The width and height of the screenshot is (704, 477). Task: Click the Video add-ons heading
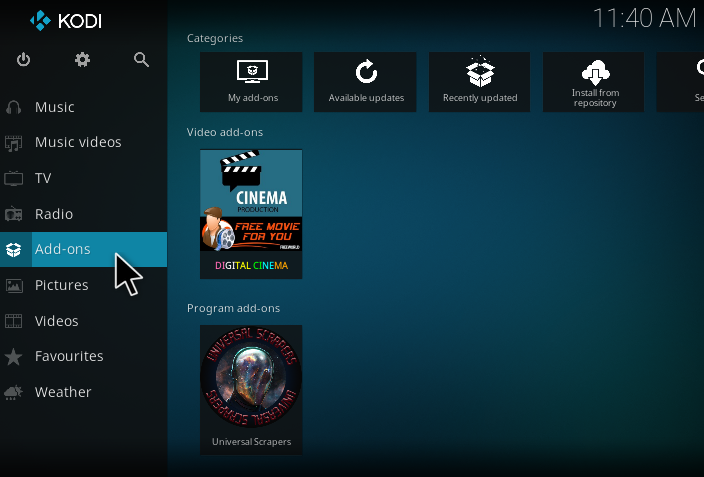pyautogui.click(x=225, y=132)
